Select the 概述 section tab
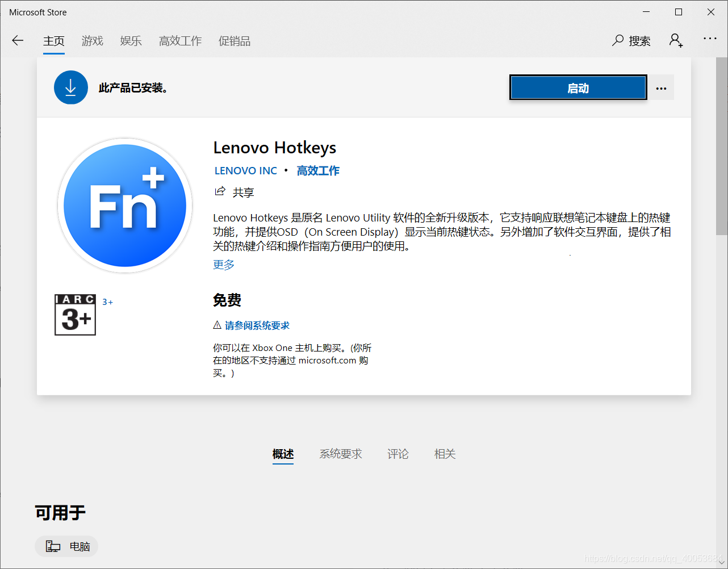The image size is (728, 569). click(283, 454)
